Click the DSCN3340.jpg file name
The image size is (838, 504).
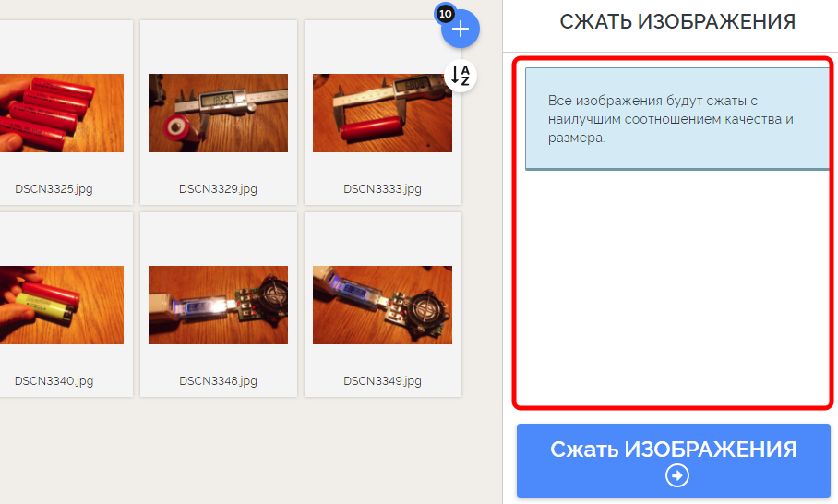[54, 380]
